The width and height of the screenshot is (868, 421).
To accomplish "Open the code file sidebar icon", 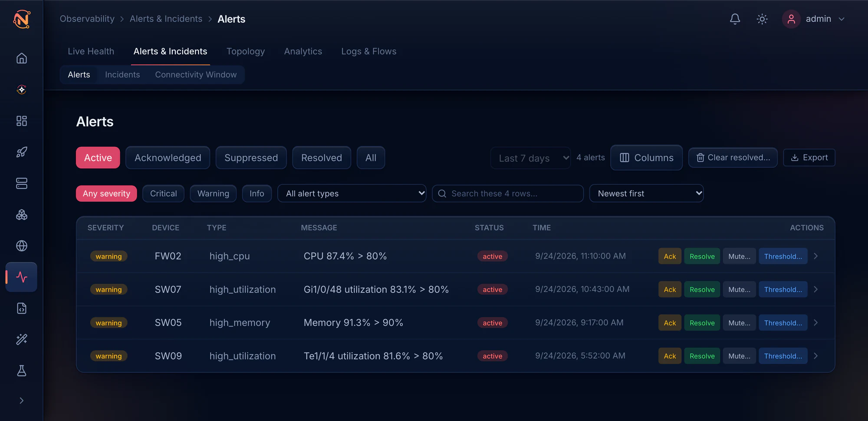I will [x=22, y=308].
